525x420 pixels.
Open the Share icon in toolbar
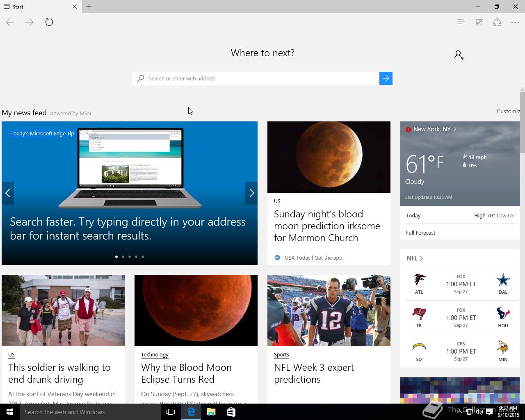(x=497, y=22)
